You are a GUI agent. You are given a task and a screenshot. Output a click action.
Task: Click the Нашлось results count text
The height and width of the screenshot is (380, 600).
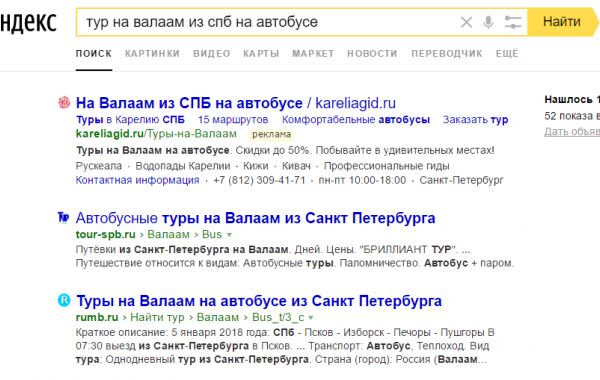click(x=572, y=100)
